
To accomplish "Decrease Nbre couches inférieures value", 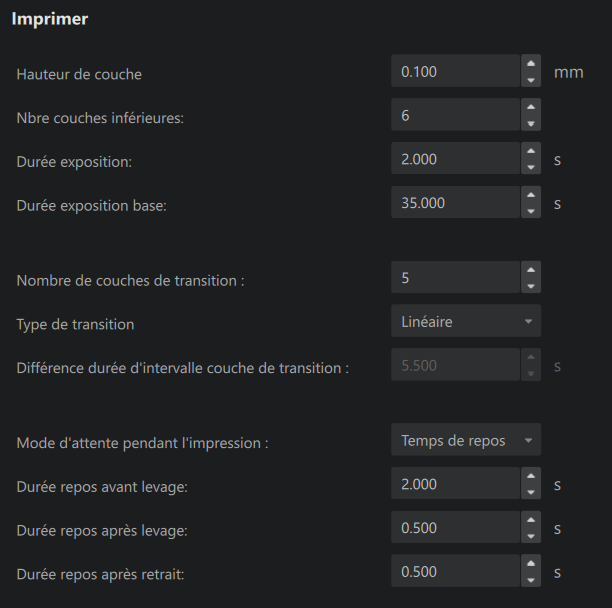I will tap(531, 124).
